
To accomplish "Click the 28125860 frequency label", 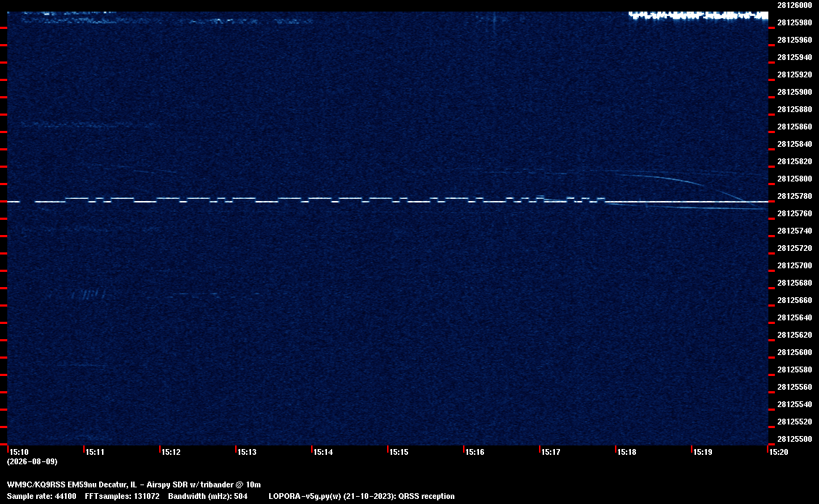I will [795, 127].
